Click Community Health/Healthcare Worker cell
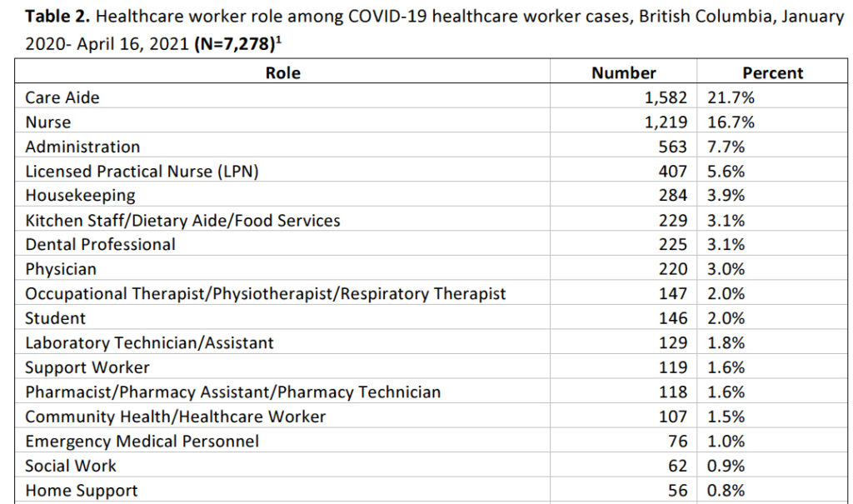 coord(175,417)
